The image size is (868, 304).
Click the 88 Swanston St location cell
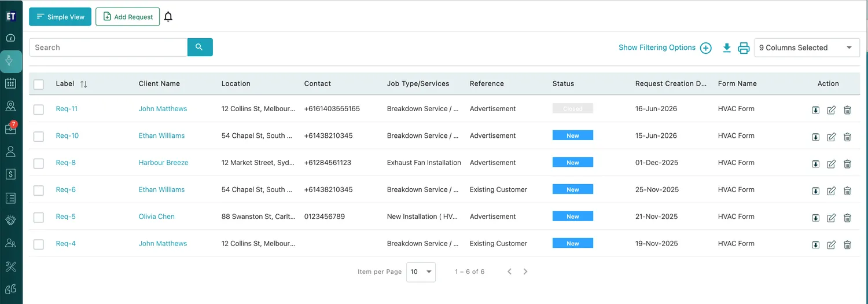click(258, 217)
